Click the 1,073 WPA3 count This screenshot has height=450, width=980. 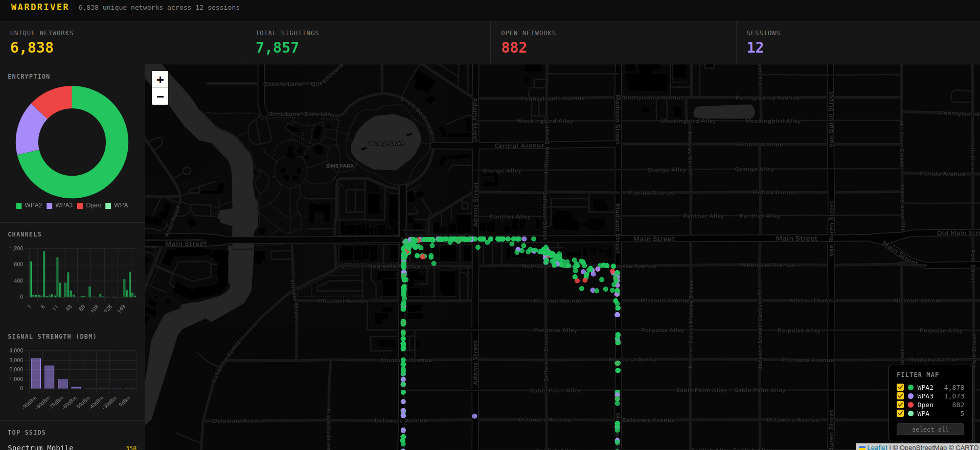pyautogui.click(x=954, y=396)
